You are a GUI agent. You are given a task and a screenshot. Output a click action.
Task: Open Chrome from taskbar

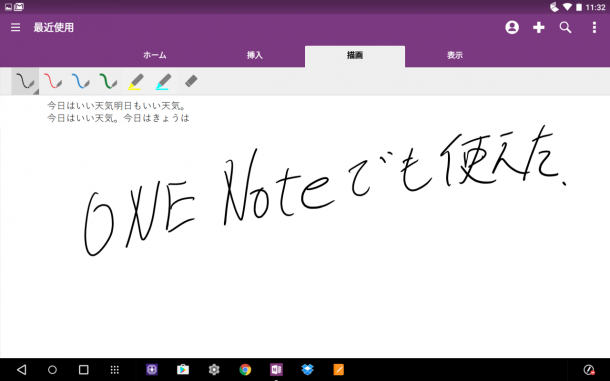[245, 369]
